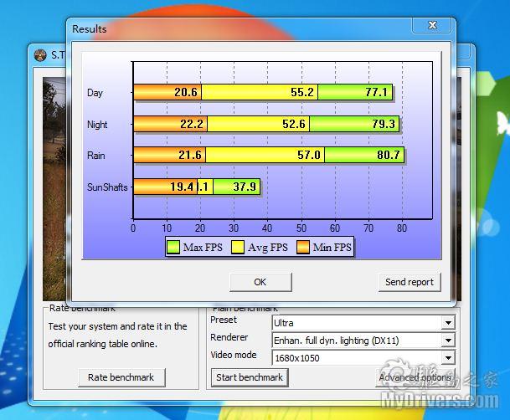This screenshot has height=420, width=510.
Task: Click the Renderer label
Action: click(229, 337)
